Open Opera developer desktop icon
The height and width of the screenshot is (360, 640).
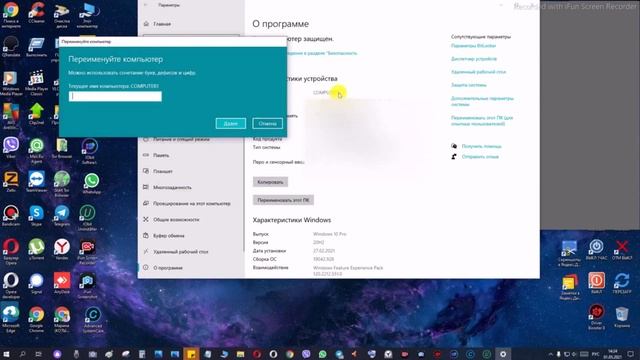pos(11,285)
